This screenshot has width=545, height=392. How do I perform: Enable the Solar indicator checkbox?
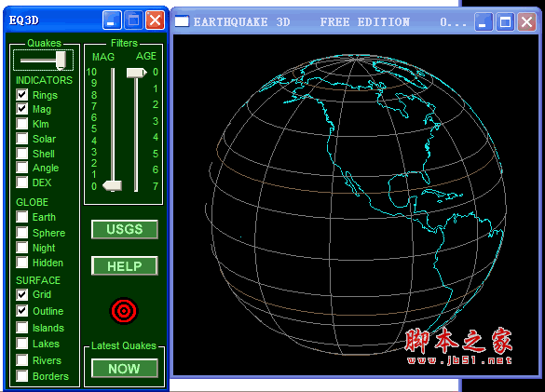point(22,139)
